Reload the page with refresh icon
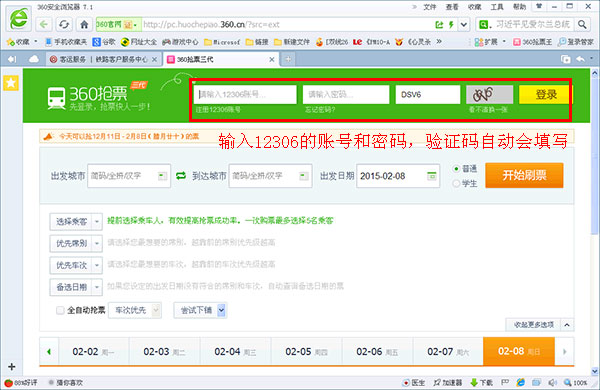Image resolution: width=600 pixels, height=390 pixels. pyautogui.click(x=64, y=25)
